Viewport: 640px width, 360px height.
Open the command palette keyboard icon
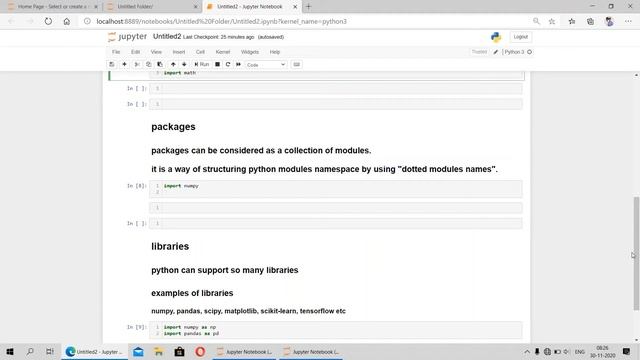(297, 64)
